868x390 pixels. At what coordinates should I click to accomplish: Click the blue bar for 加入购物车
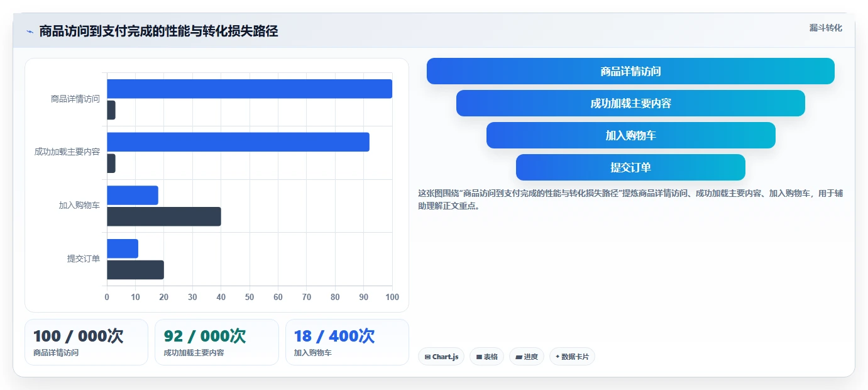click(133, 195)
